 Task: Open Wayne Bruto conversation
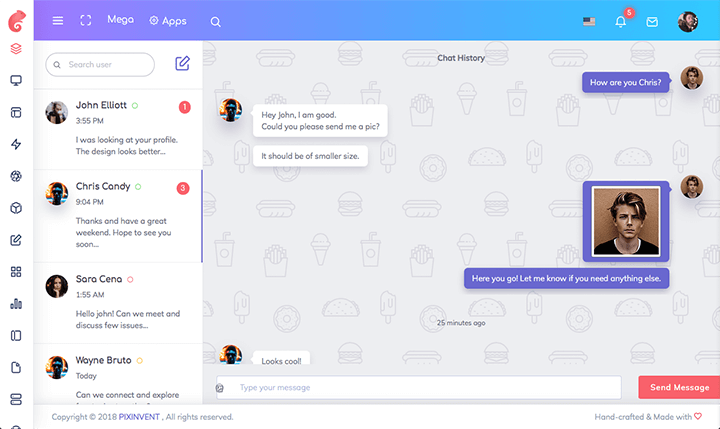click(x=118, y=374)
